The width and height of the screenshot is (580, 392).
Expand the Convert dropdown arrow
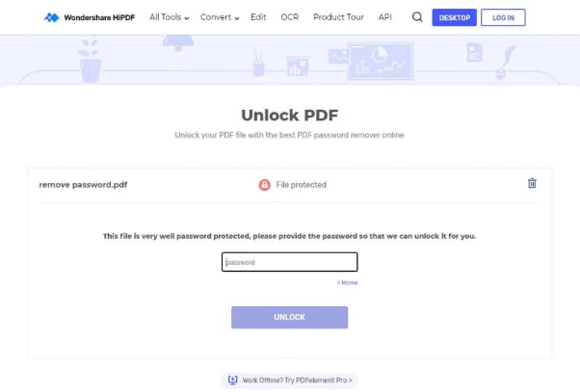(x=237, y=18)
